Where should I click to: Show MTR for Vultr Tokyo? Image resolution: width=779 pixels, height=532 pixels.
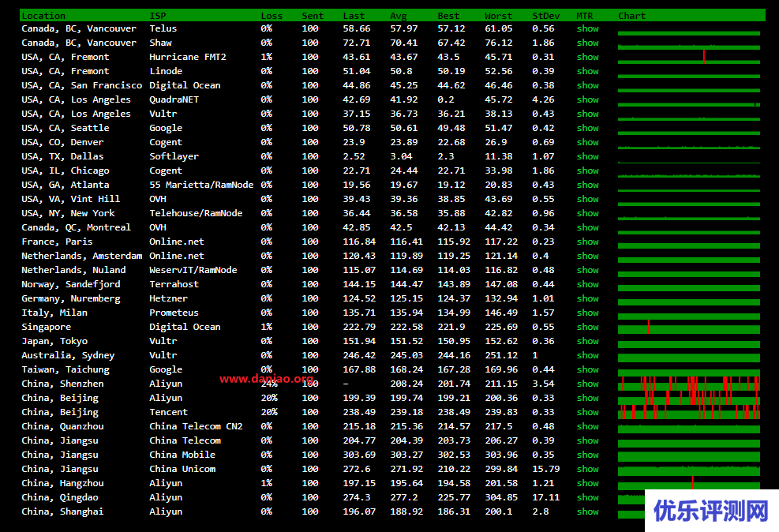pyautogui.click(x=587, y=341)
